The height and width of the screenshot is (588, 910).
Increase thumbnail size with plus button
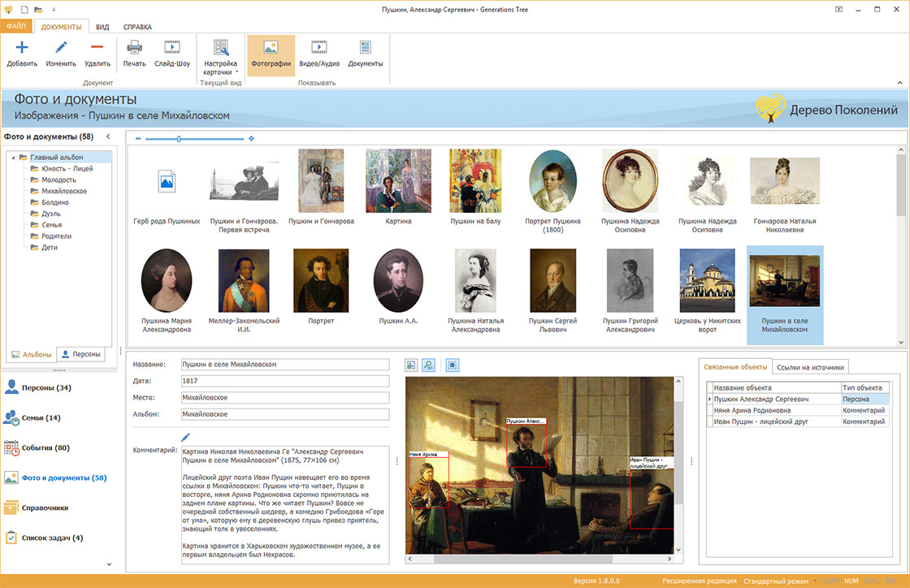(251, 139)
